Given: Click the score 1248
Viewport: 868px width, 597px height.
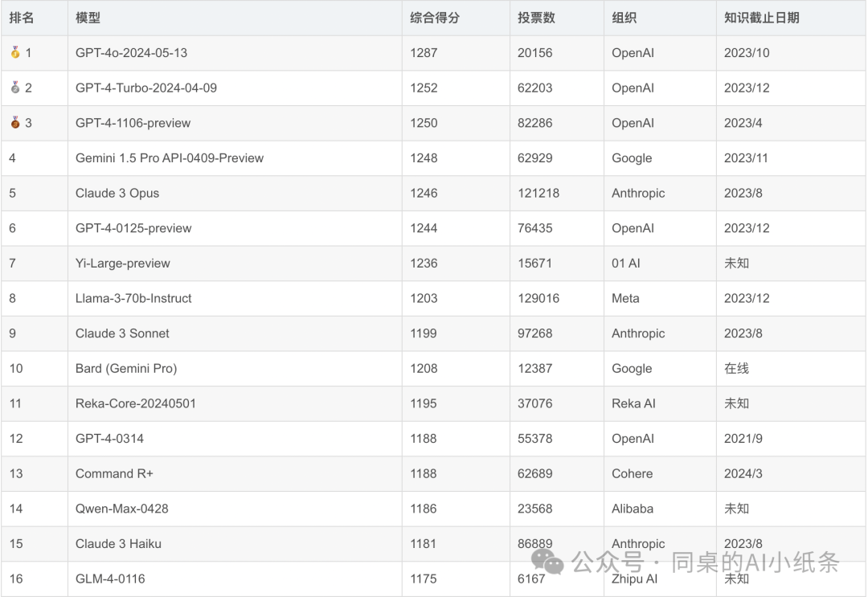Looking at the screenshot, I should click(424, 157).
